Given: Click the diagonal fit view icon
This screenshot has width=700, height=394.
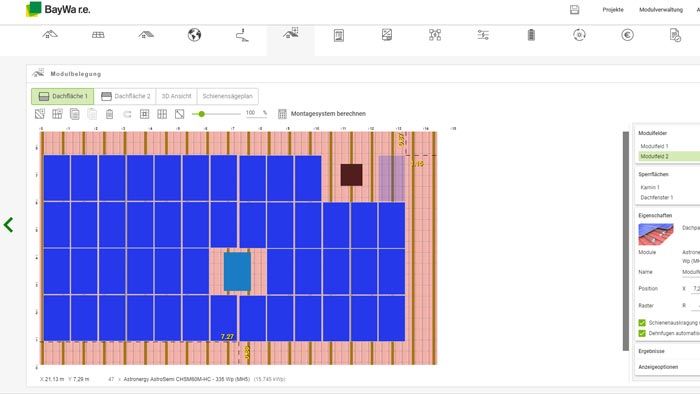Looking at the screenshot, I should [x=179, y=114].
